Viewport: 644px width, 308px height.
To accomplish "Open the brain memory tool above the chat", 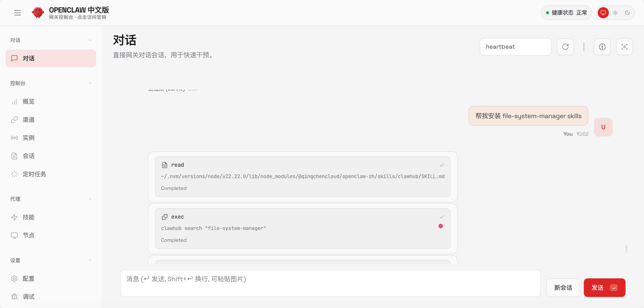I will click(x=602, y=47).
